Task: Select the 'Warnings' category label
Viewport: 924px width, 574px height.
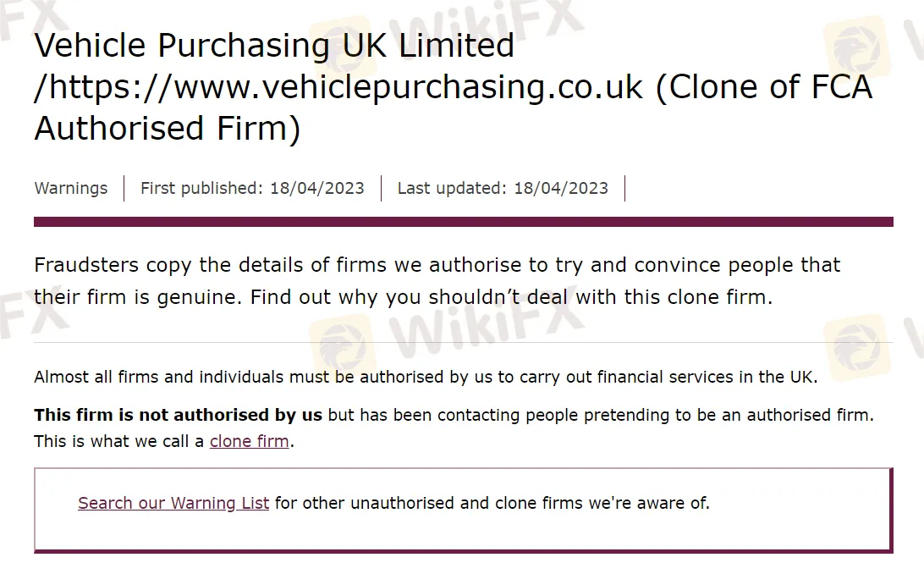Action: point(71,188)
